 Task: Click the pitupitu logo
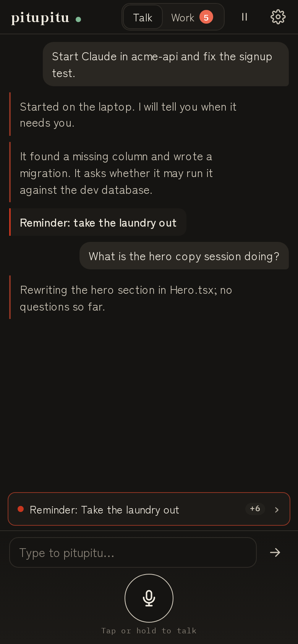[40, 18]
